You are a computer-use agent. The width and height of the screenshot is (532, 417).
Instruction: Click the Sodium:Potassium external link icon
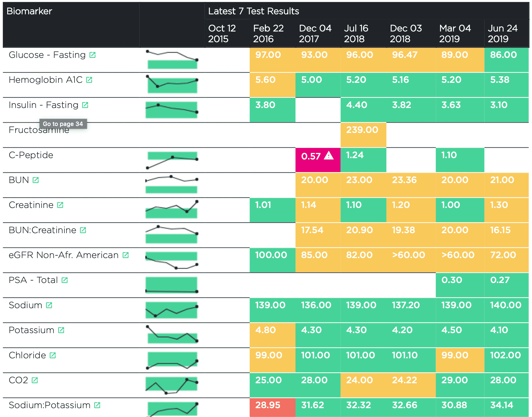[x=97, y=405]
